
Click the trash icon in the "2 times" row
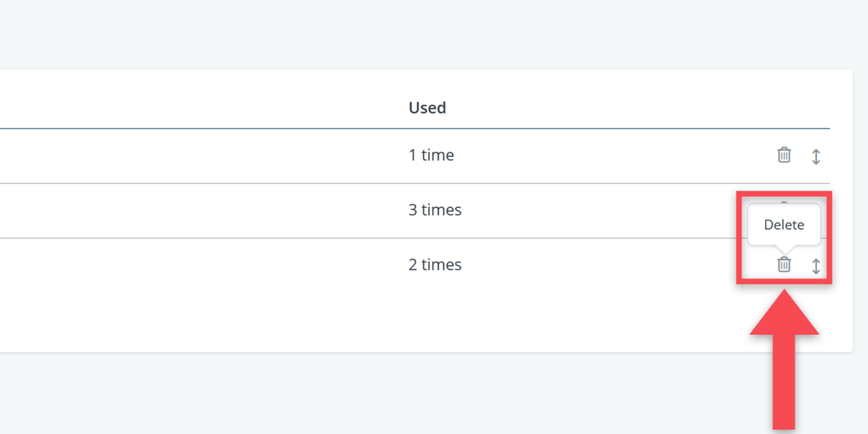784,264
